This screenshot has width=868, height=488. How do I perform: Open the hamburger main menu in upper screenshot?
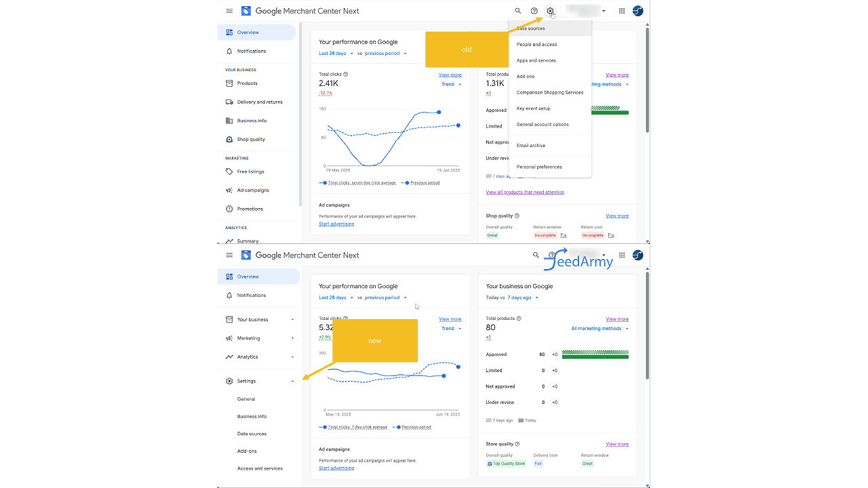(229, 11)
